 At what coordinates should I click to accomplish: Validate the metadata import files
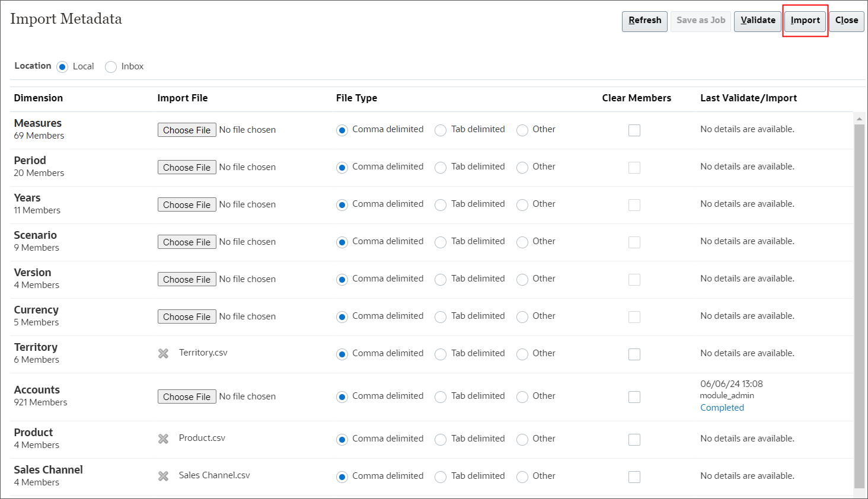[757, 20]
